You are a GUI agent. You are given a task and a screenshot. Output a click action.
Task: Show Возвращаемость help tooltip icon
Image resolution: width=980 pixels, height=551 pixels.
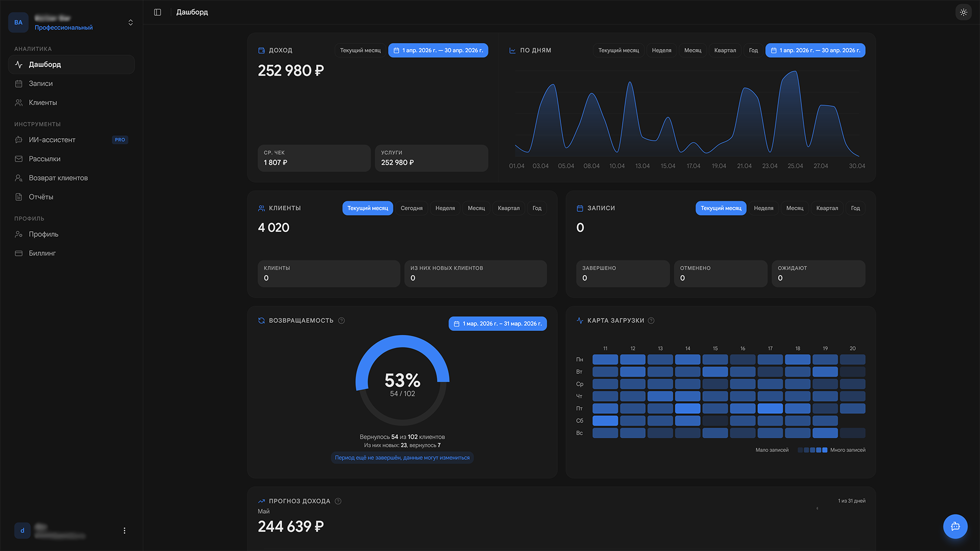point(341,320)
